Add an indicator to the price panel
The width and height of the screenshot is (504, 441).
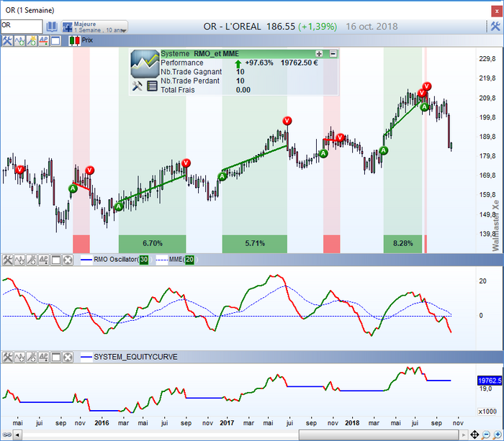coord(19,41)
